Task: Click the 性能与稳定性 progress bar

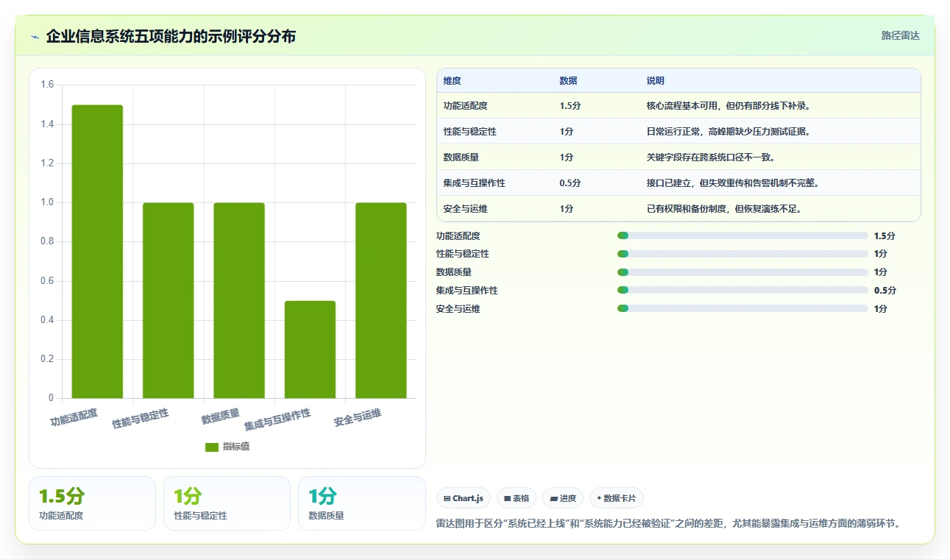Action: click(x=742, y=254)
